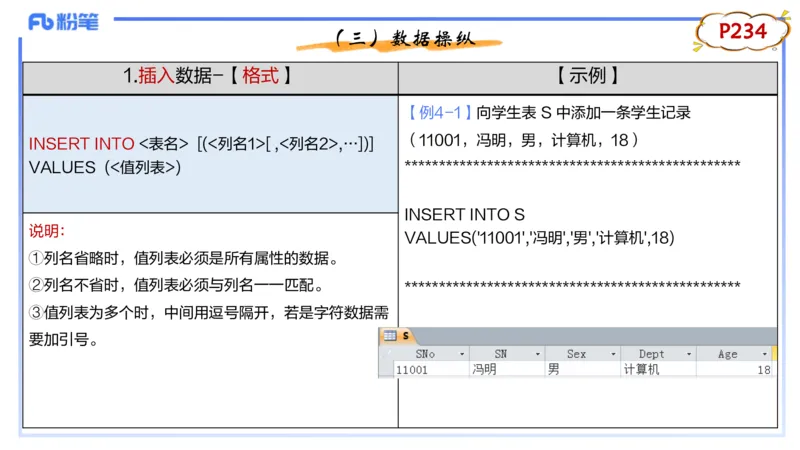This screenshot has width=800, height=450.
Task: Click the Sex column header
Action: [582, 354]
